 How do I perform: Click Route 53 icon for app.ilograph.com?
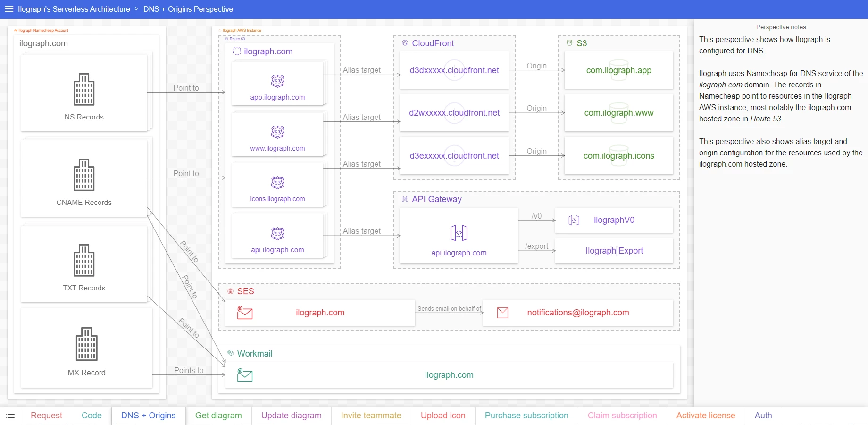tap(278, 81)
